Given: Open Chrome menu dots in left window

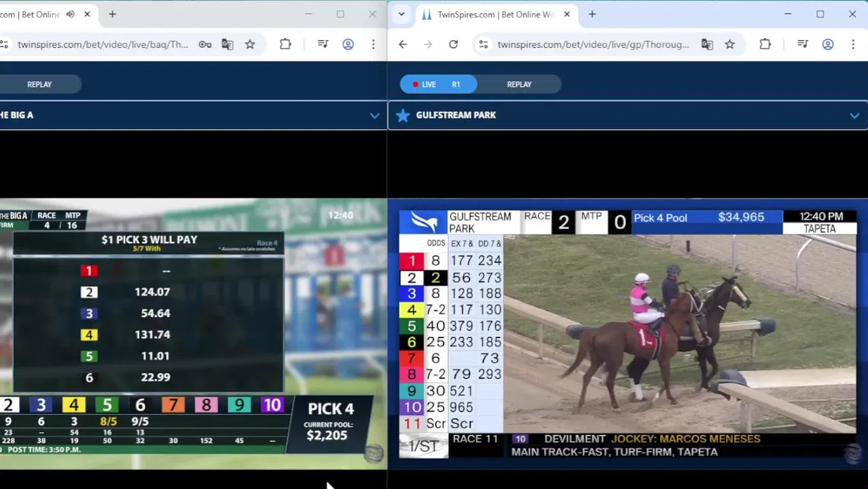Looking at the screenshot, I should click(373, 44).
